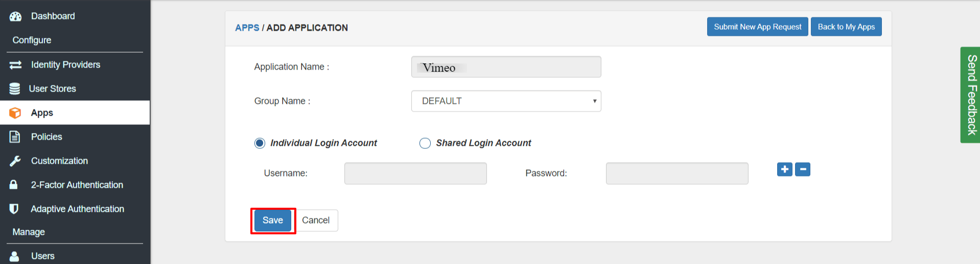The image size is (980, 264).
Task: Click the Dashboard gauge icon
Action: coord(15,16)
